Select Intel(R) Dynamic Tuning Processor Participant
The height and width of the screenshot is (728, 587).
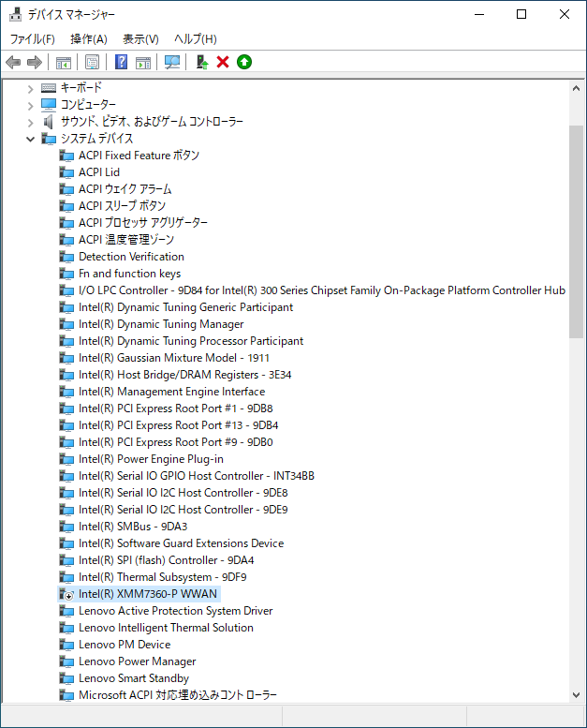click(191, 341)
